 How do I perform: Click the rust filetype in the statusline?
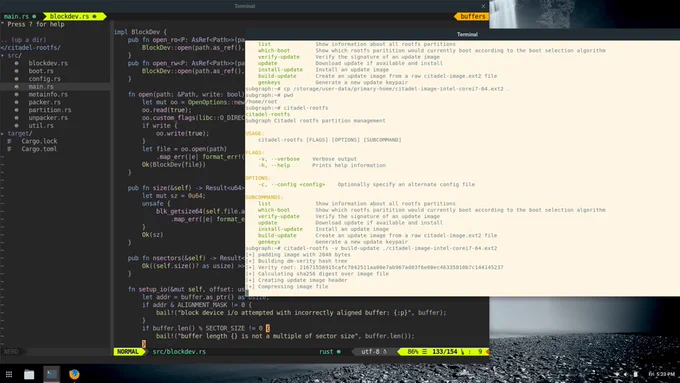(x=326, y=352)
